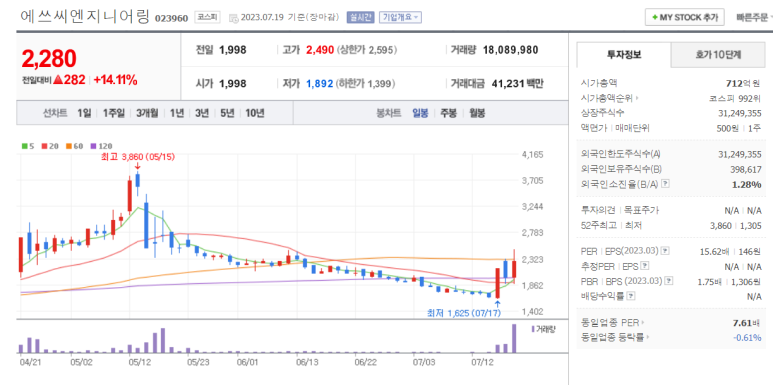Click the 상한가 2,595 text
This screenshot has height=385, width=773.
click(x=367, y=50)
